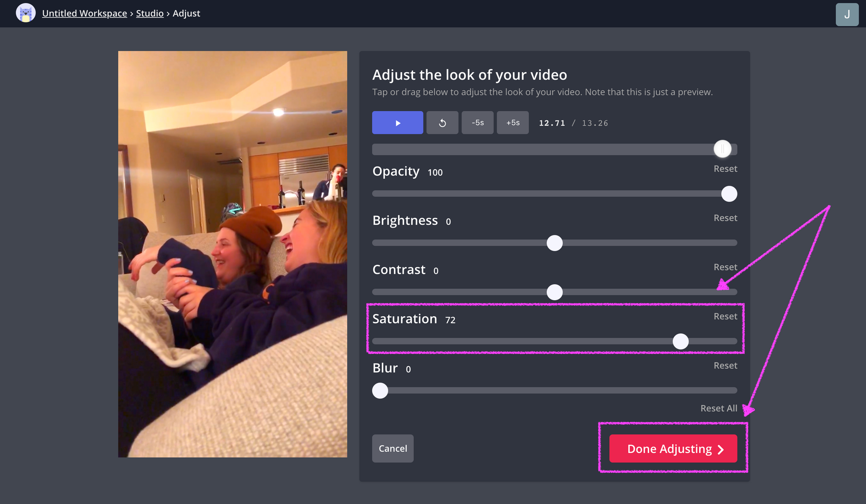Viewport: 866px width, 504px height.
Task: Skip forward with the +5s button
Action: pos(513,123)
